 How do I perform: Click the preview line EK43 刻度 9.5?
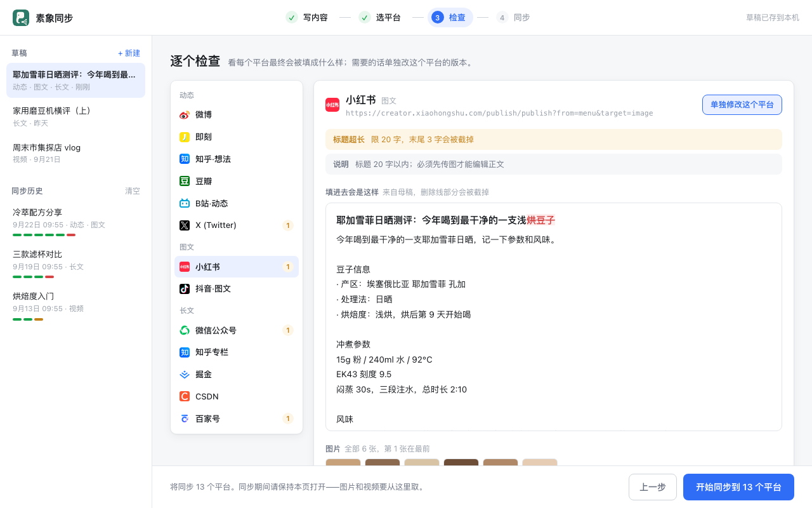(364, 375)
